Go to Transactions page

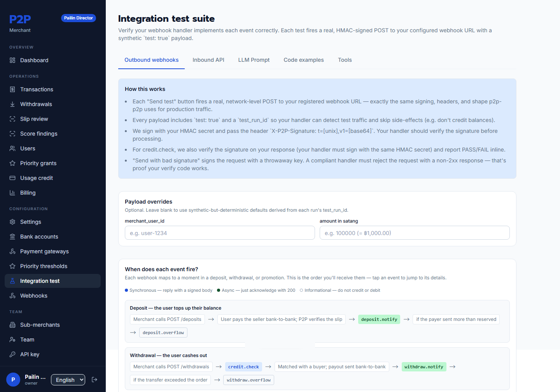pyautogui.click(x=52, y=89)
